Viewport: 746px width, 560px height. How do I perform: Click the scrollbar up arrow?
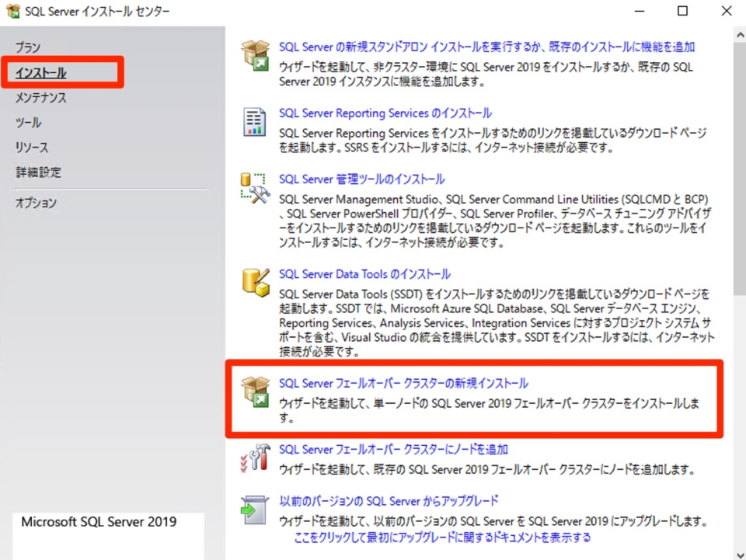pos(740,35)
